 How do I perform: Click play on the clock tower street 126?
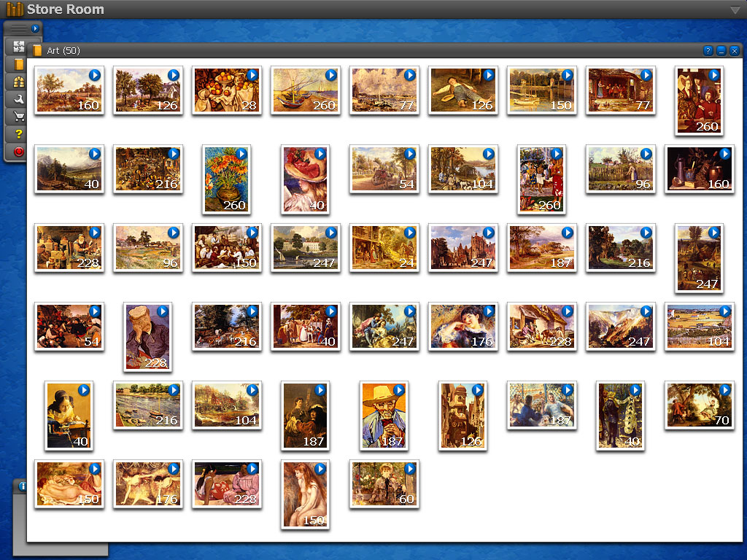tap(477, 391)
